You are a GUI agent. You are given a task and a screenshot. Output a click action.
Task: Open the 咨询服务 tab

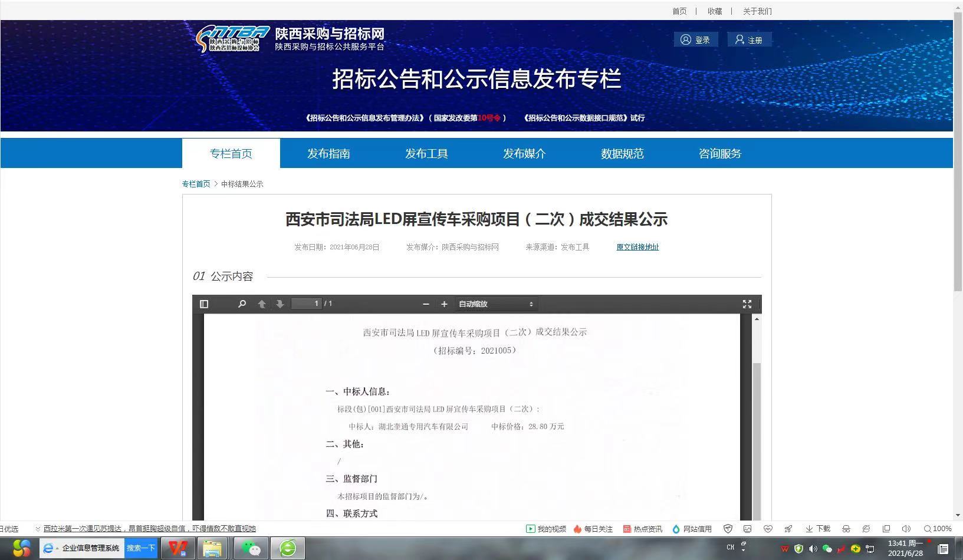720,153
